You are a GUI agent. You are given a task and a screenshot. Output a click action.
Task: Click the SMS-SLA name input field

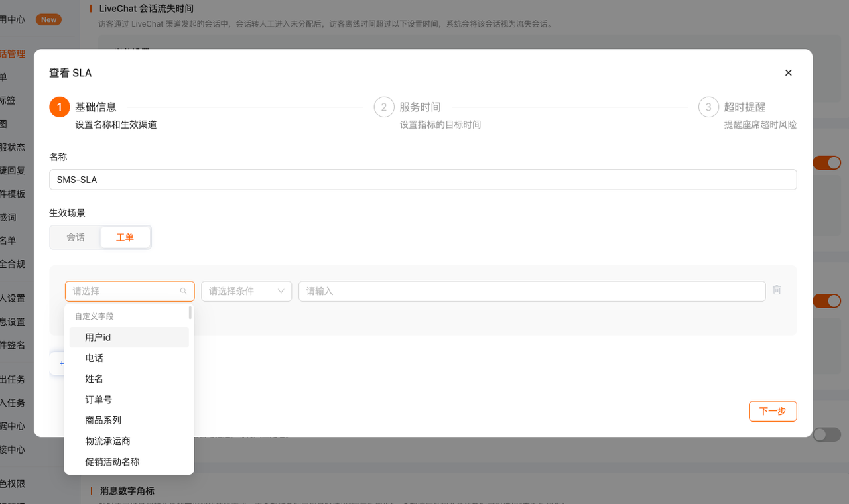[x=423, y=180]
